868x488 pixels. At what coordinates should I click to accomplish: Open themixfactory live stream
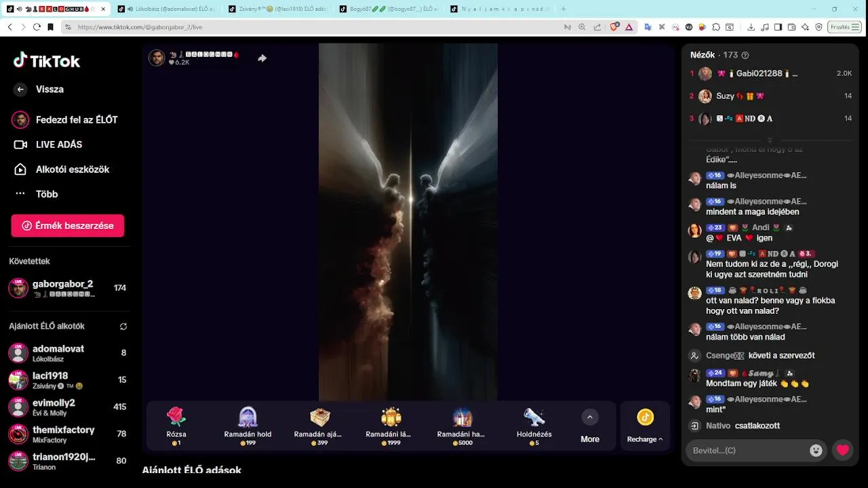pyautogui.click(x=66, y=434)
